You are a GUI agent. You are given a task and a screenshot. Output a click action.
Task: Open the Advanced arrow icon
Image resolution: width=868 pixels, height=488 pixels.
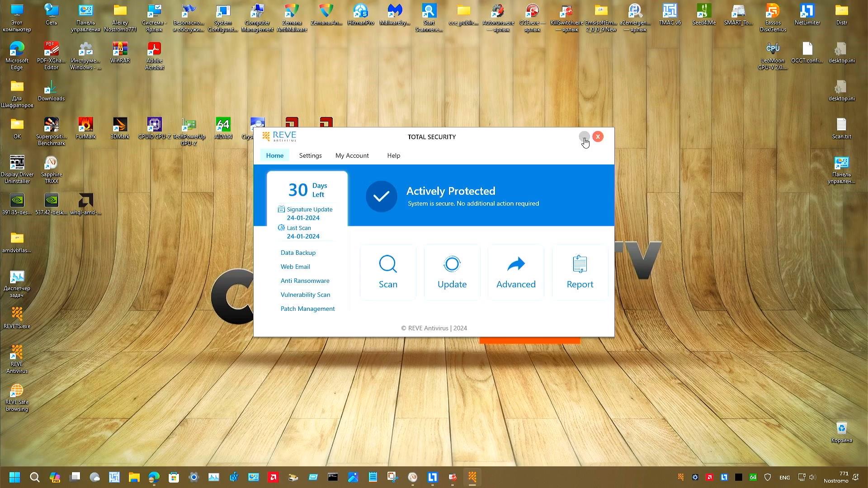pos(516,264)
